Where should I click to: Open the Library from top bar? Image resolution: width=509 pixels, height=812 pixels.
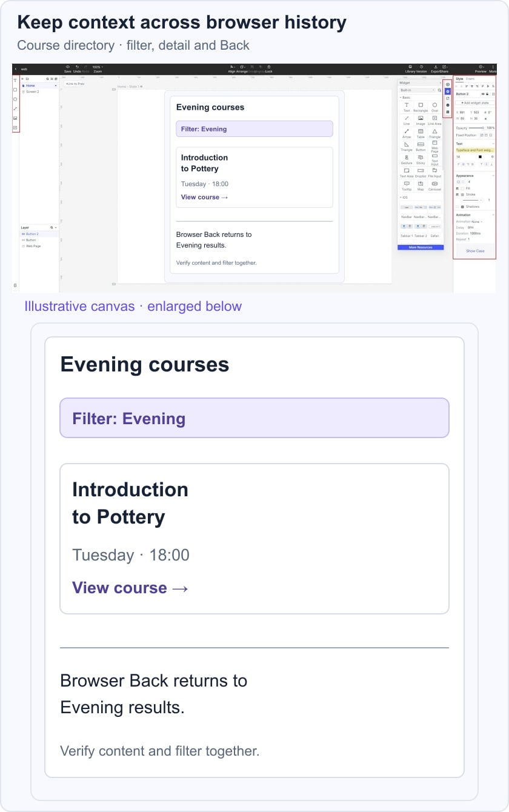pyautogui.click(x=410, y=68)
